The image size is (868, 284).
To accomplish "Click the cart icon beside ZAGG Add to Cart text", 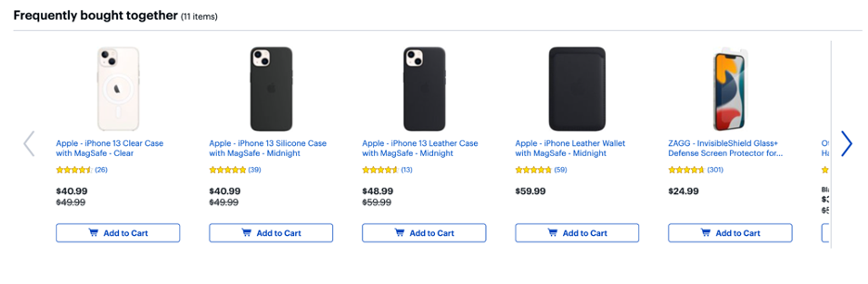I will click(x=706, y=233).
